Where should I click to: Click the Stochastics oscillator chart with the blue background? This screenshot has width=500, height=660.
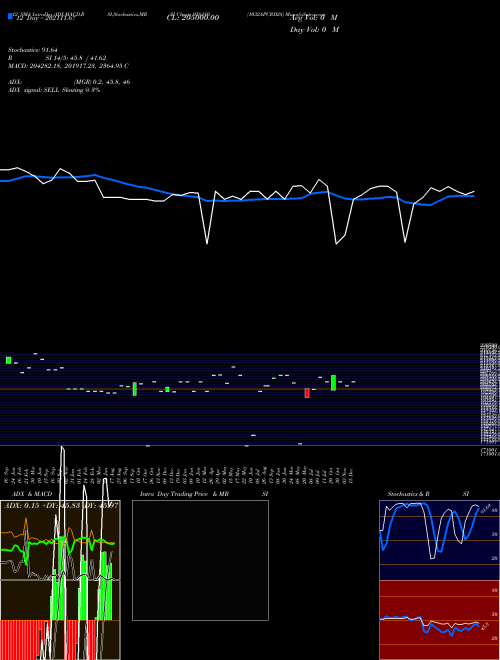(x=439, y=540)
